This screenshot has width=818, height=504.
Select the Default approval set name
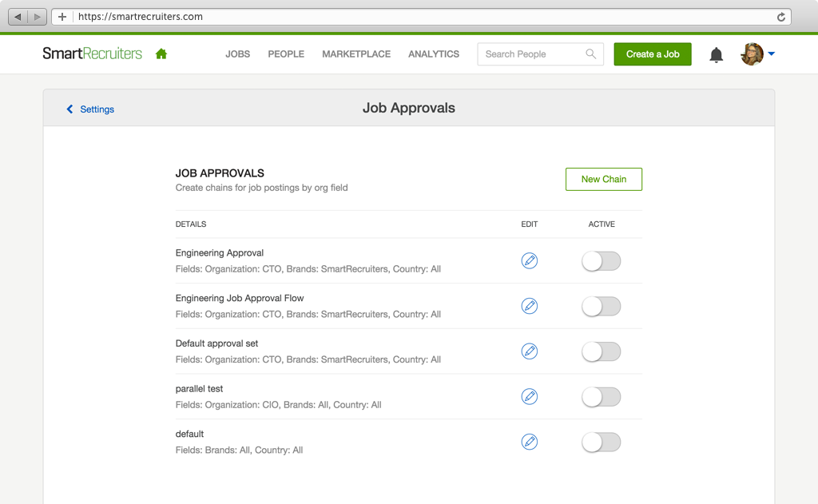216,343
